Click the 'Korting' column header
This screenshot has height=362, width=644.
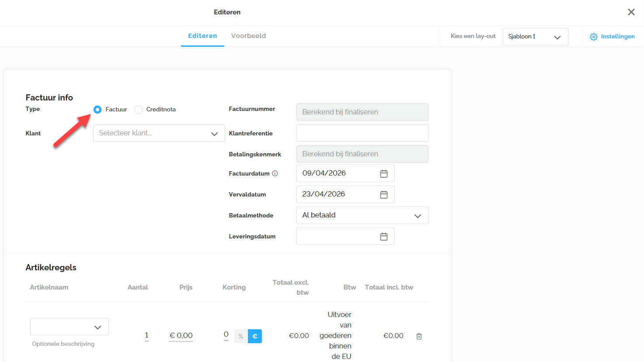(234, 287)
